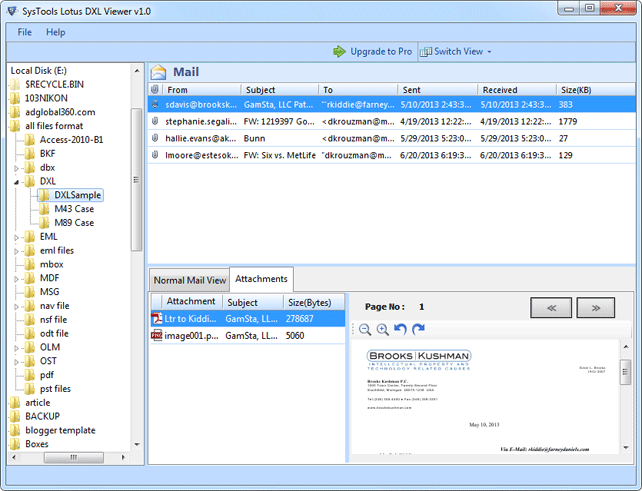This screenshot has width=642, height=491.
Task: Click paperclip icon on sdavis@brooksk row
Action: pos(155,104)
